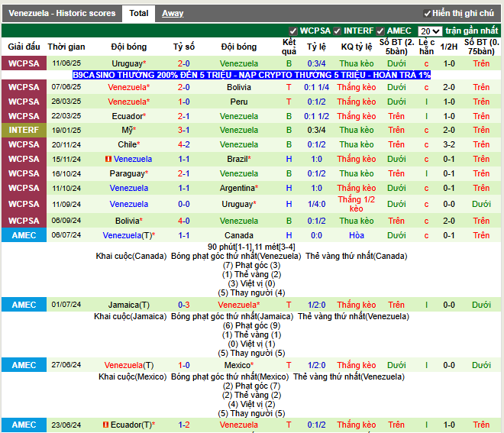Click the odds 0:1 1/4 on the 07/06/25 row
504x433 pixels.
[316, 87]
